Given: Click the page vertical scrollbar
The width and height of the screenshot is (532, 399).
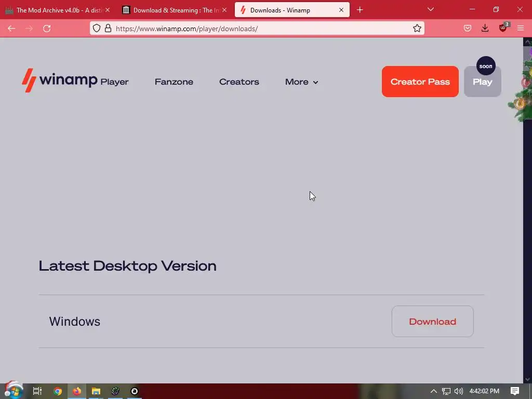Looking at the screenshot, I should click(527, 210).
